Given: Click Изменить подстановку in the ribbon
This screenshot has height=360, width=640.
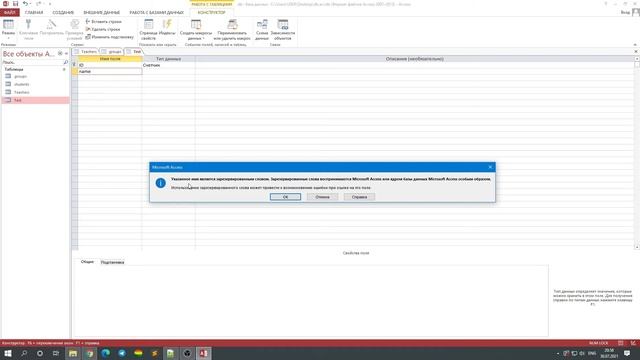Looking at the screenshot, I should pyautogui.click(x=109, y=37).
